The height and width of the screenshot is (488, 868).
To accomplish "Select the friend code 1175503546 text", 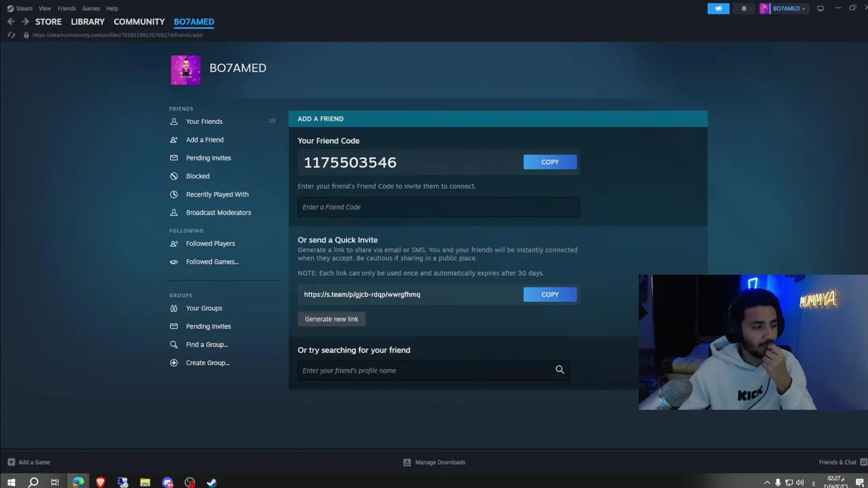I will coord(350,163).
